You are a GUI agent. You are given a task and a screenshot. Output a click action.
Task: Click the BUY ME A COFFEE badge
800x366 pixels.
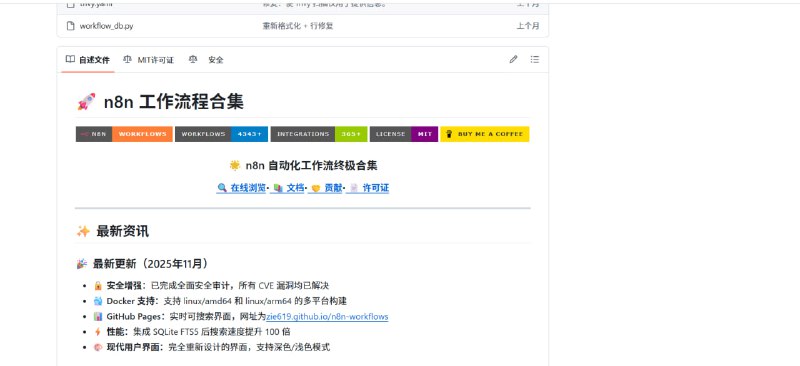pos(485,134)
